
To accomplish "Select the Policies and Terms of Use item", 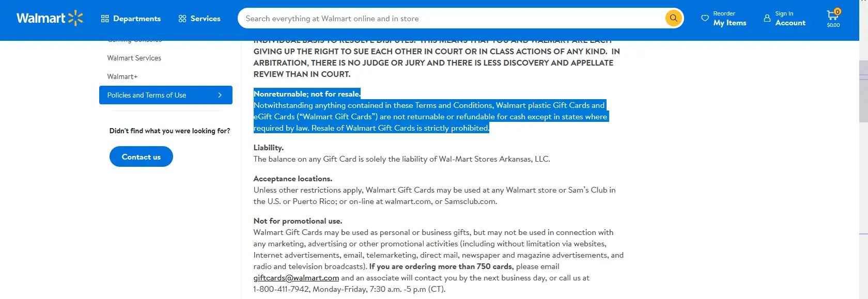I will (x=147, y=95).
